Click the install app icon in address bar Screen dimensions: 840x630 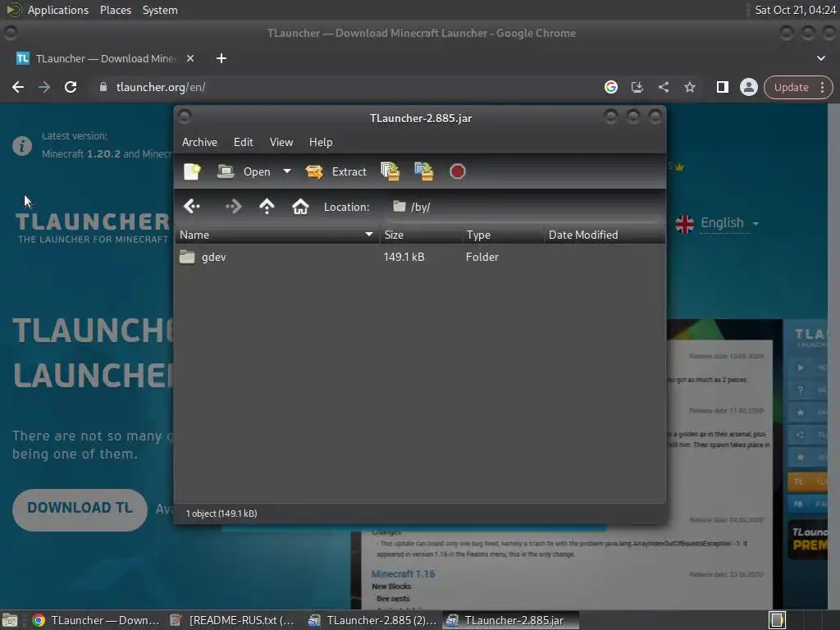pos(637,87)
